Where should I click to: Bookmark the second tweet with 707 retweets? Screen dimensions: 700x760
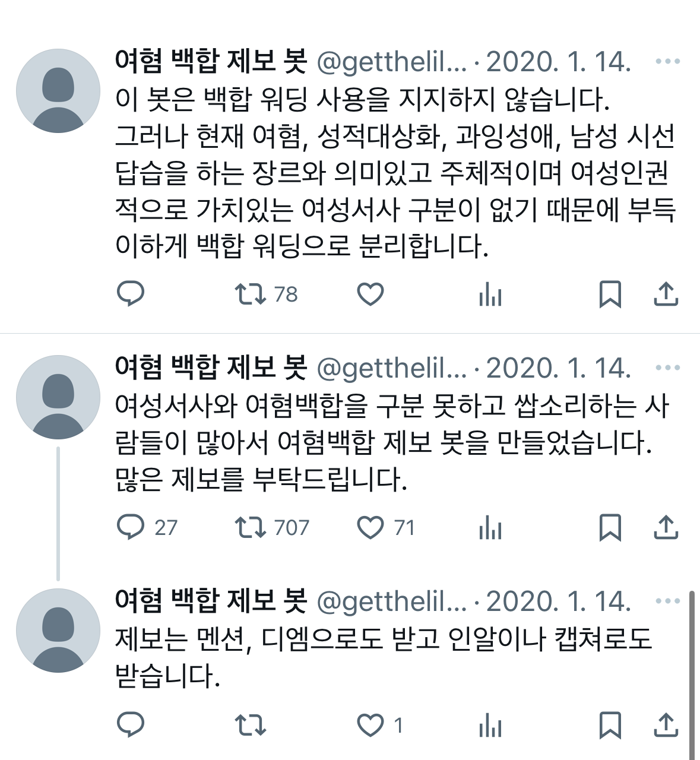[612, 526]
